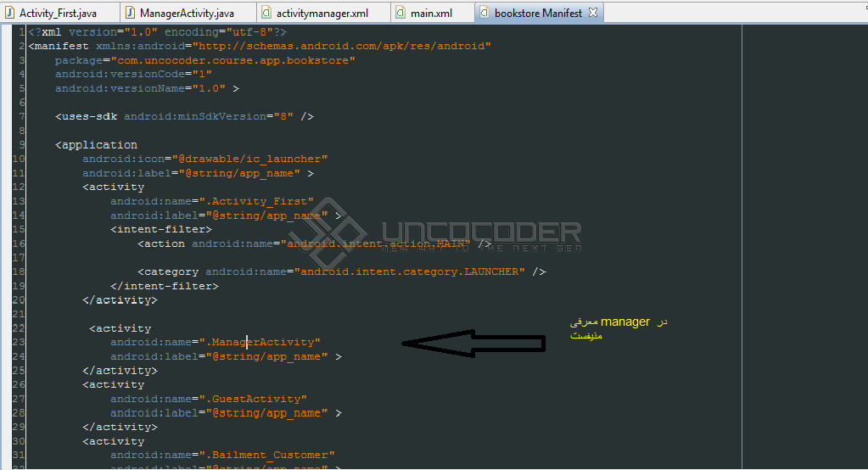Click the ".Activity_First" name value
Screen dimensions: 868x470
click(x=256, y=202)
